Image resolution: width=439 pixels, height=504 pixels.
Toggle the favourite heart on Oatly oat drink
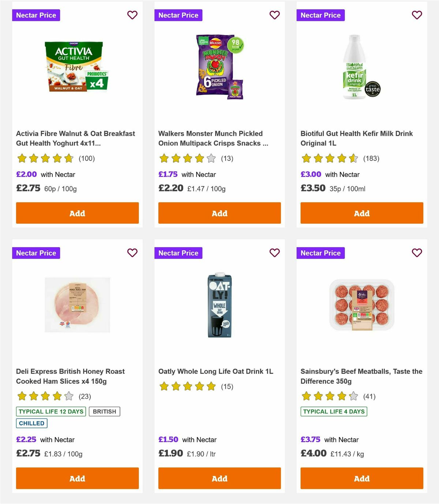274,253
